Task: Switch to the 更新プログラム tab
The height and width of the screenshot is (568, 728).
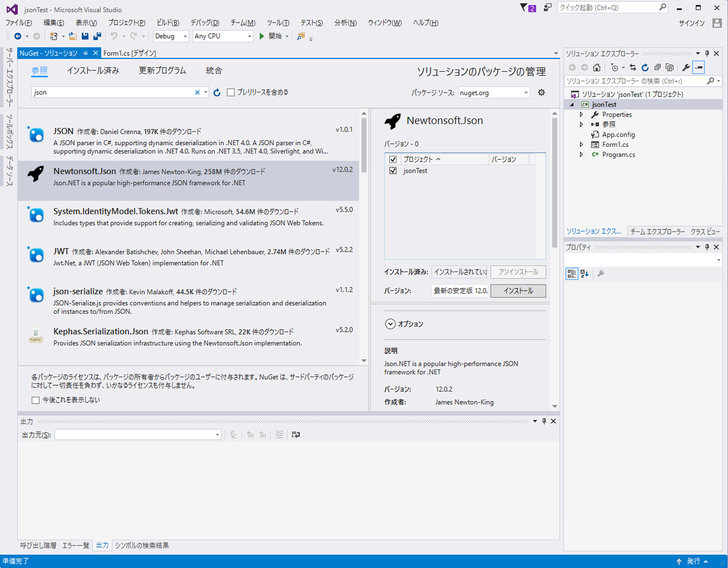Action: tap(163, 70)
